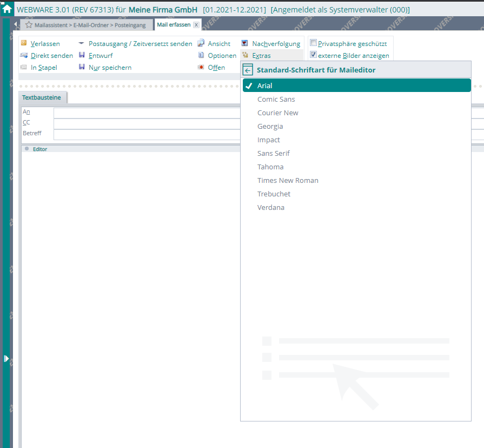
Task: Click the Nachverfolgung tracking icon
Action: pyautogui.click(x=245, y=43)
